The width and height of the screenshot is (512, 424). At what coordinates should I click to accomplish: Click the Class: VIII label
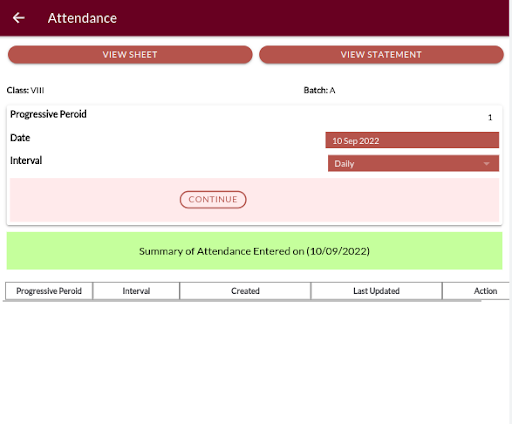coord(25,90)
